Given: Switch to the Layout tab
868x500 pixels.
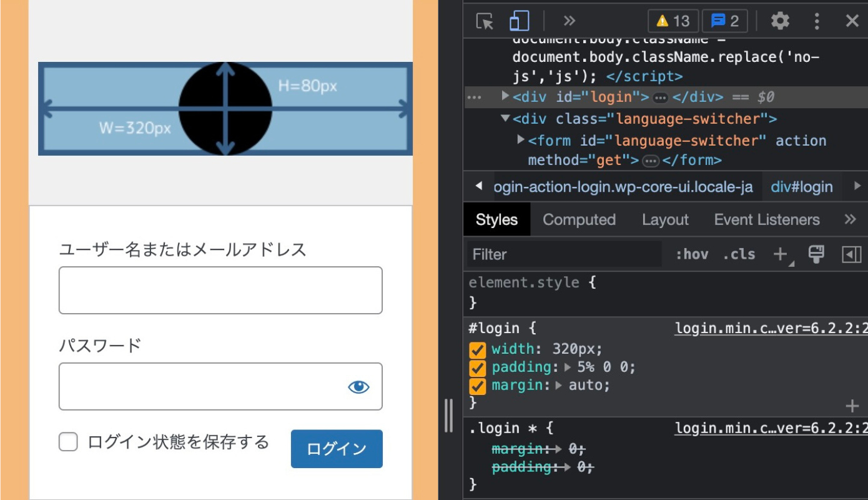Looking at the screenshot, I should (x=665, y=219).
